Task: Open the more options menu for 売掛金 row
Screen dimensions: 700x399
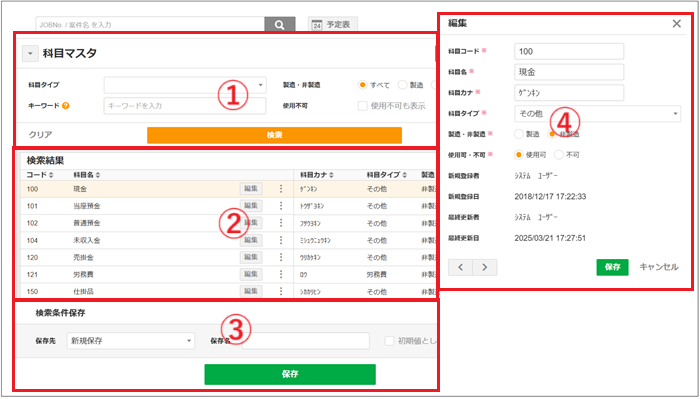Action: click(x=281, y=257)
